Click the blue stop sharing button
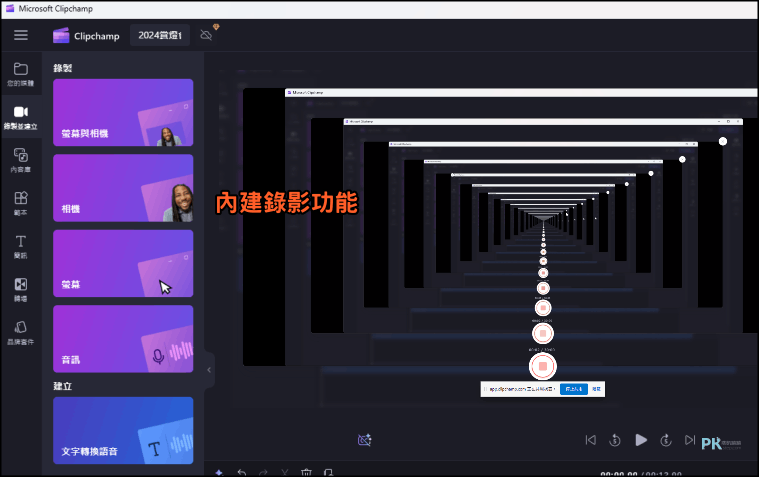The height and width of the screenshot is (477, 759). pyautogui.click(x=574, y=389)
